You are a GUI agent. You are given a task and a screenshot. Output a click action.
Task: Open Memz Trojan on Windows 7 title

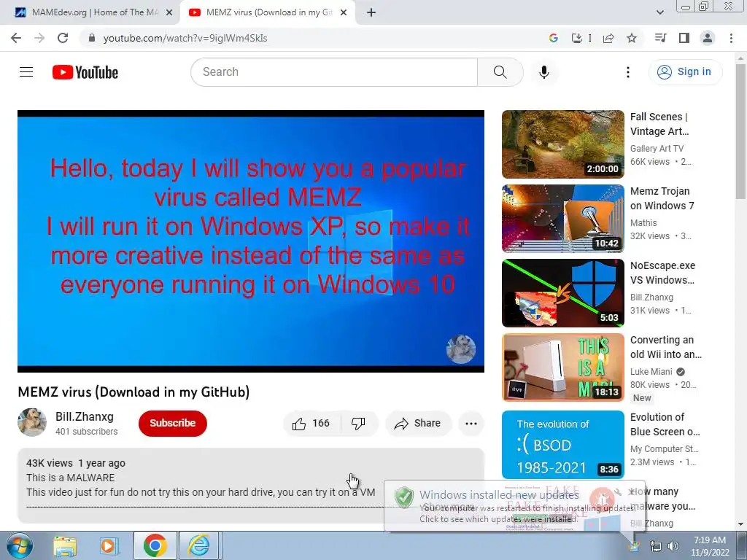tap(662, 198)
